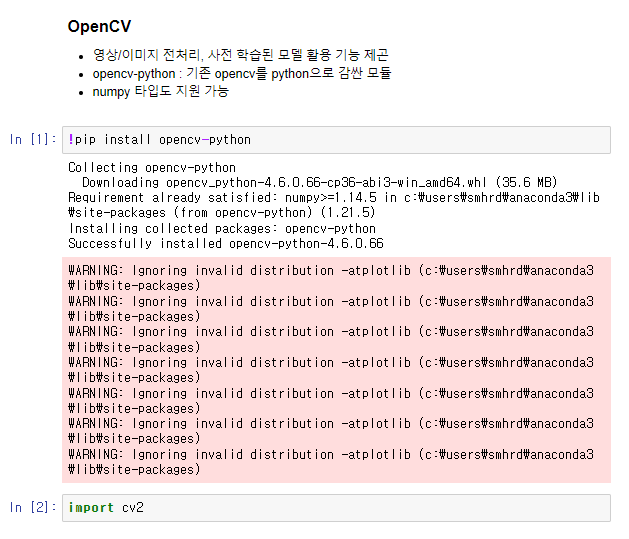Image resolution: width=629 pixels, height=539 pixels.
Task: Click 'Requirement already satisfied: numpy' output line
Action: click(334, 205)
